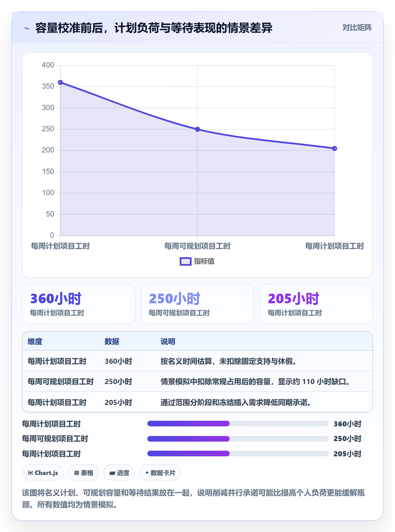This screenshot has width=395, height=532.
Task: Click the lightning icon beside the title
Action: (27, 28)
